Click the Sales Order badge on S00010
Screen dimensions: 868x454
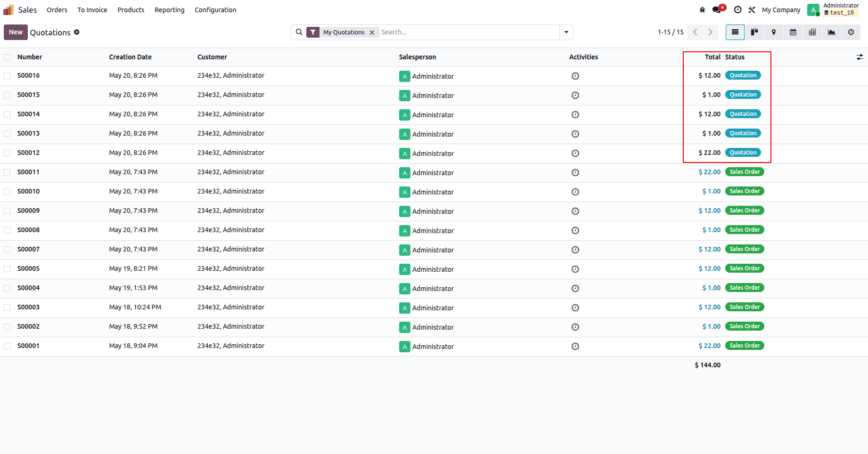(745, 191)
